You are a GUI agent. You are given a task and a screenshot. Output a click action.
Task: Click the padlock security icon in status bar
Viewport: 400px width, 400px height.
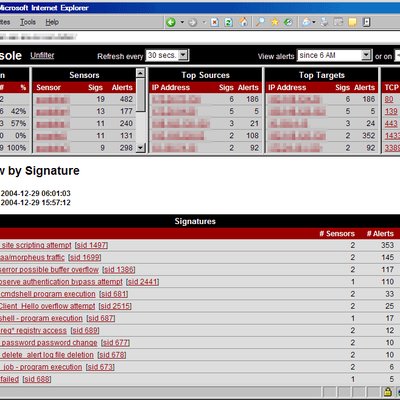point(387,392)
